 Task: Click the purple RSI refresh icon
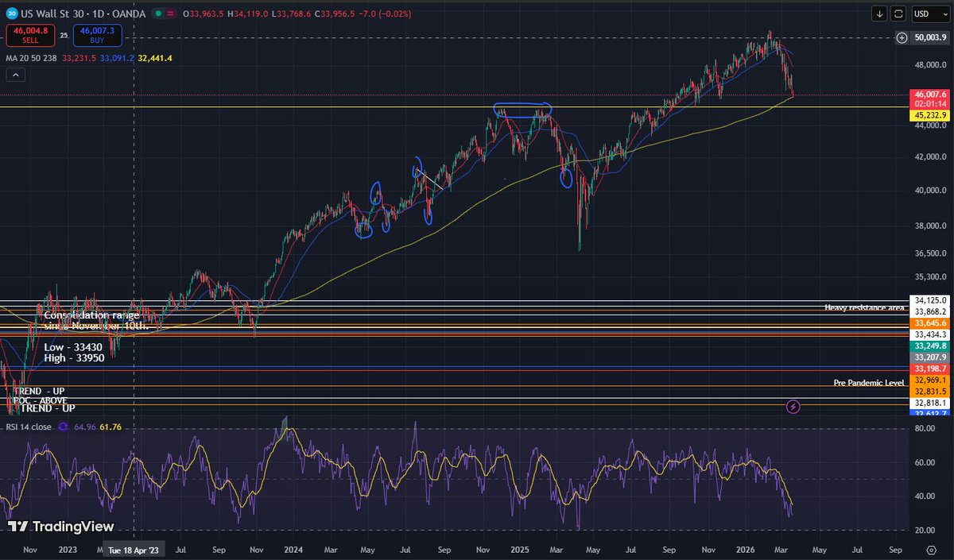click(x=63, y=427)
